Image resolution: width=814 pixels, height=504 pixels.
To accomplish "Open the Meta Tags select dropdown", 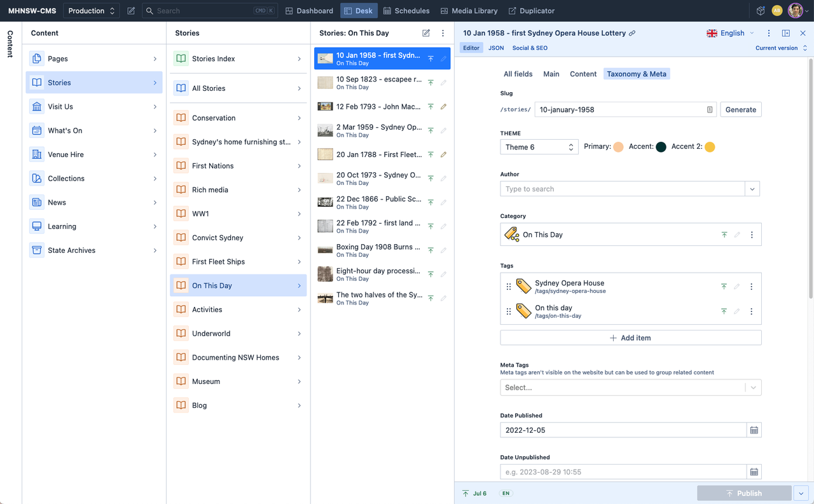I will coord(631,387).
